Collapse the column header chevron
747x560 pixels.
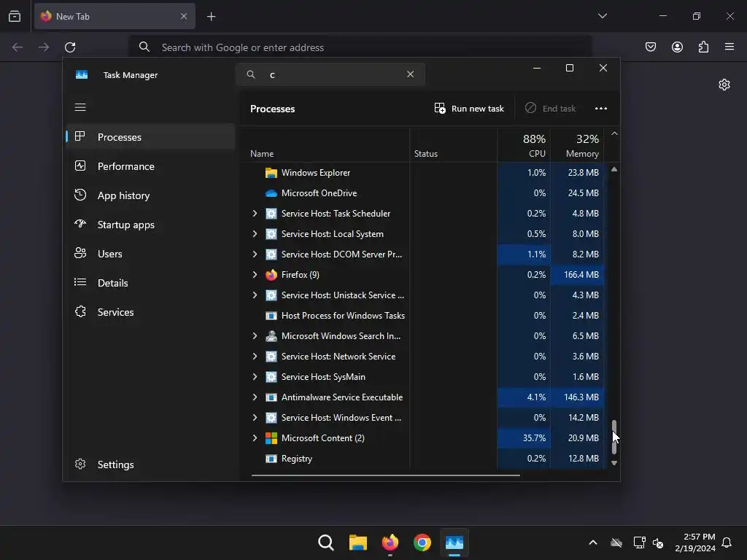(614, 134)
